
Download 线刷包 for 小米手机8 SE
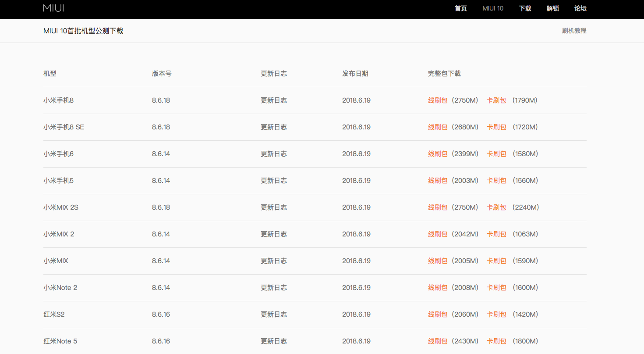[x=438, y=127]
